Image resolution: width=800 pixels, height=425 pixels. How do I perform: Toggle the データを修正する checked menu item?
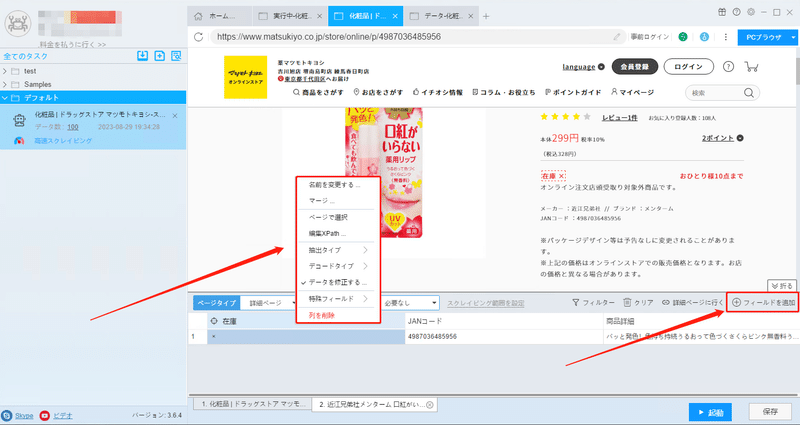[338, 282]
